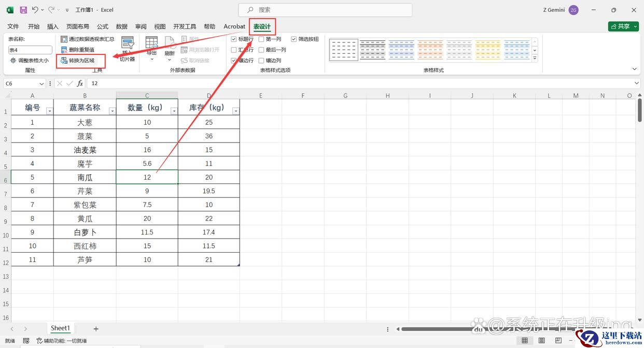Add a new sheet with plus icon
The height and width of the screenshot is (348, 644).
pyautogui.click(x=96, y=329)
